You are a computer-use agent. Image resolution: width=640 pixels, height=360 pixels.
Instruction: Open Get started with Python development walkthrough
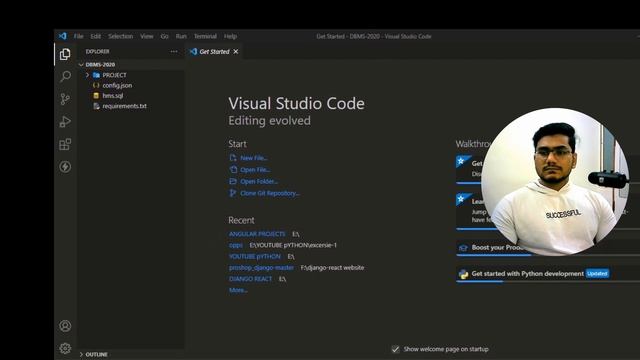click(x=548, y=274)
